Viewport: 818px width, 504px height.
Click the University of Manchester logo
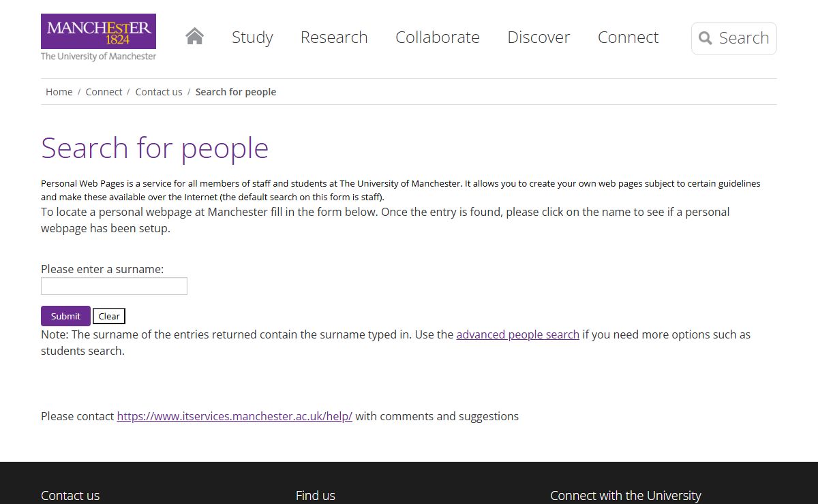98,37
